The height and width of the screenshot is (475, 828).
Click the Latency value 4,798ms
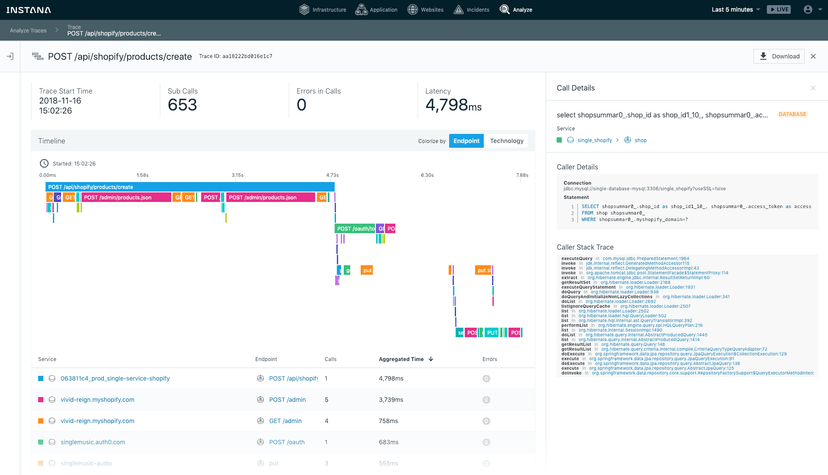453,105
